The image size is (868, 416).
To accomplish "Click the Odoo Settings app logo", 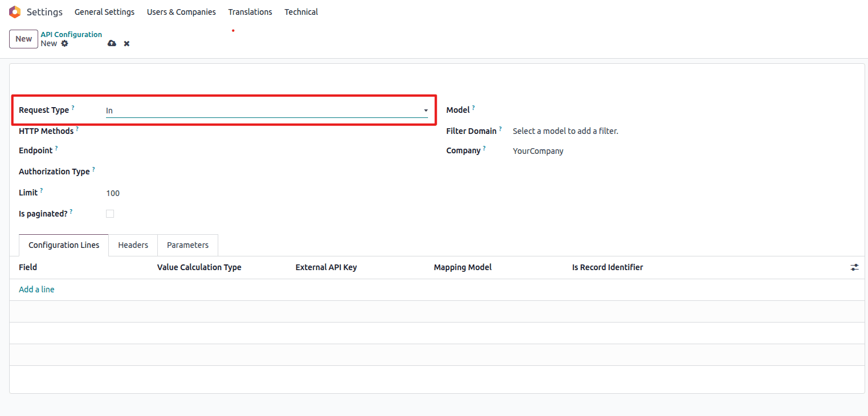I will click(15, 12).
